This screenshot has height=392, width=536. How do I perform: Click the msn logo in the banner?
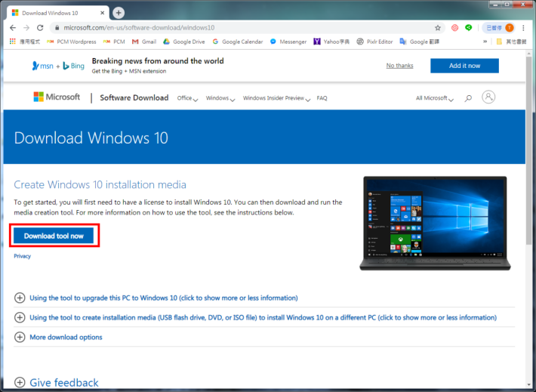coord(43,66)
